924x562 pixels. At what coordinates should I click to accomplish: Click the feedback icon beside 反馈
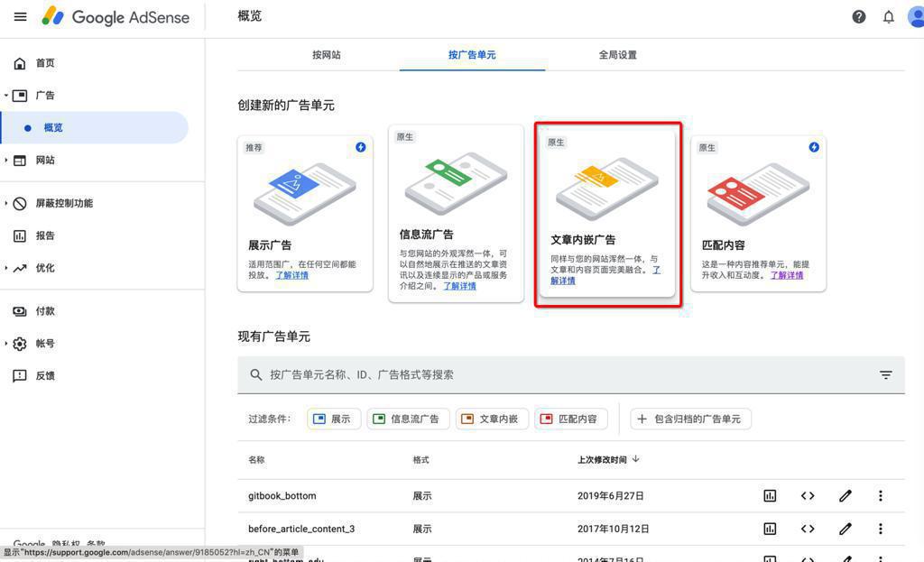coord(20,376)
